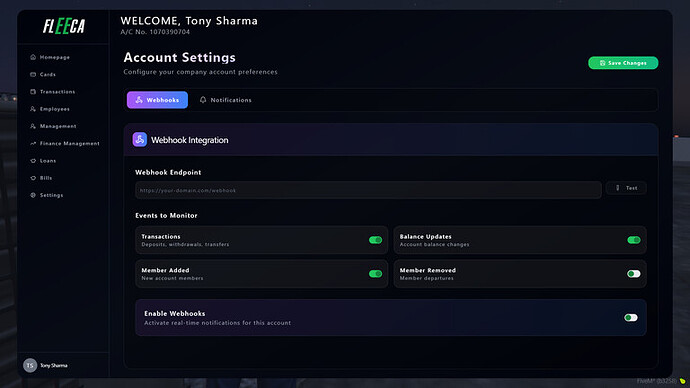
Task: Switch to the Notifications tab
Action: click(225, 100)
